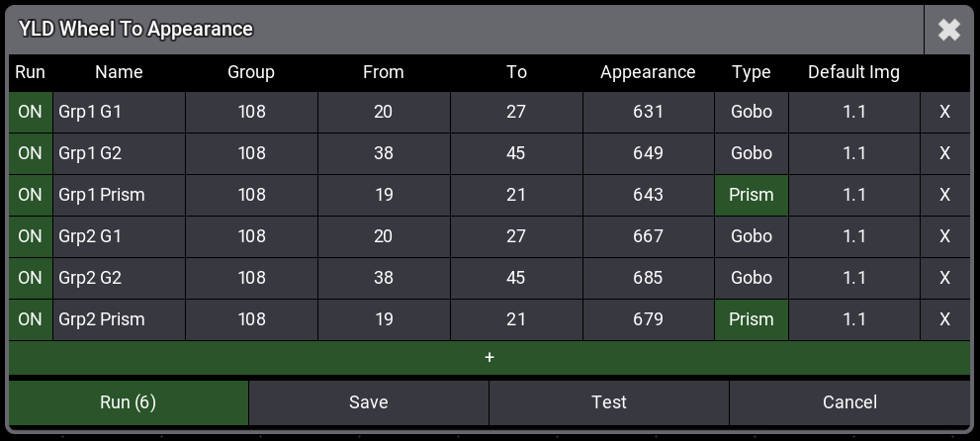Change the Gobo type for Grp1 G1
Image resolution: width=980 pixels, height=441 pixels.
751,112
